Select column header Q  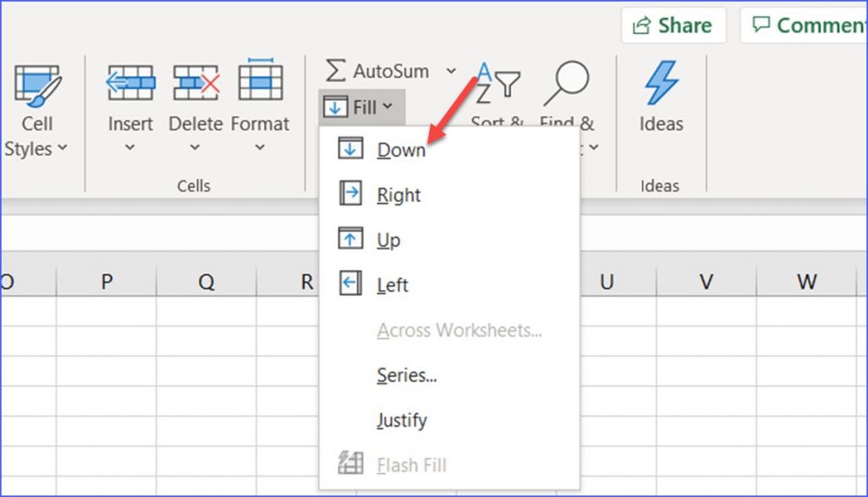[x=206, y=281]
